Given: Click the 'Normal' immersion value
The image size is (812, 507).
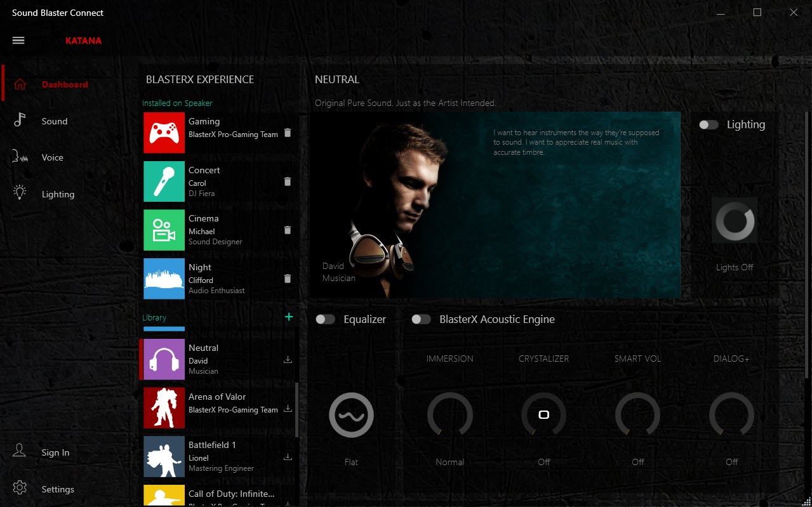Looking at the screenshot, I should [450, 462].
